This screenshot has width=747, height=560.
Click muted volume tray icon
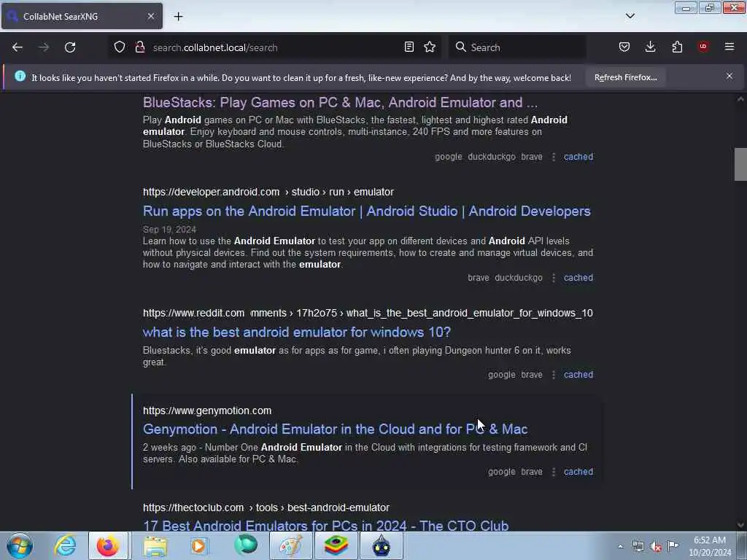coord(656,547)
